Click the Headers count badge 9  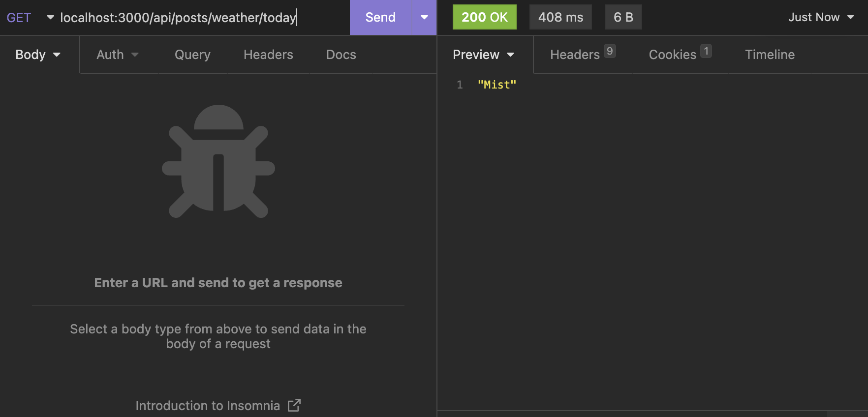pos(610,51)
